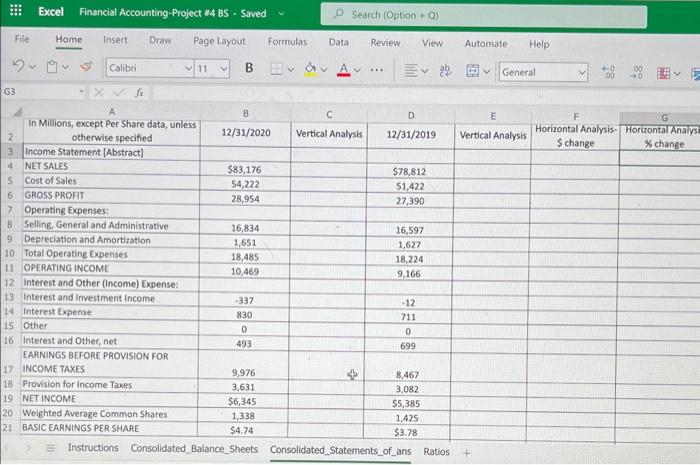
Task: Click the formula bar input area
Action: tap(424, 94)
